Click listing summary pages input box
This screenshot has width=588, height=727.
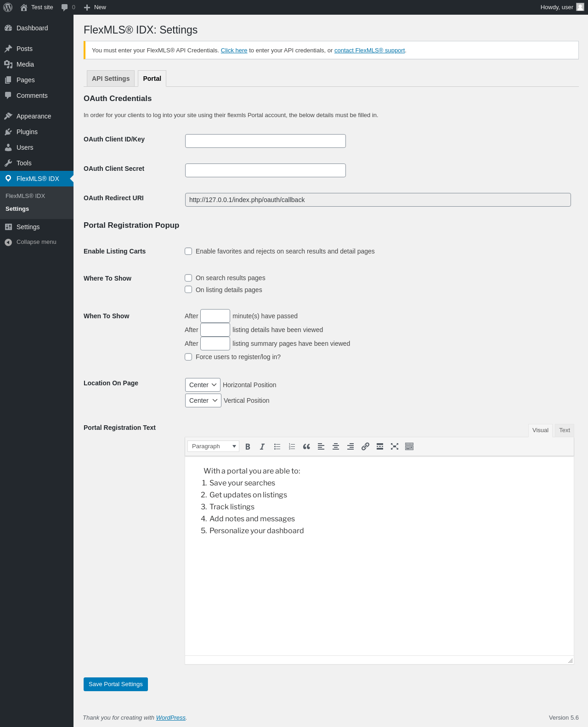215,344
